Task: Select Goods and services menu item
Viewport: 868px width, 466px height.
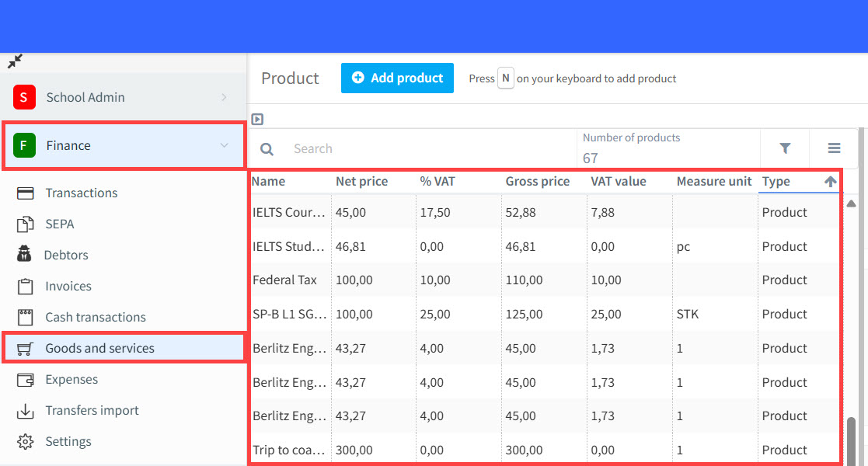Action: point(99,348)
